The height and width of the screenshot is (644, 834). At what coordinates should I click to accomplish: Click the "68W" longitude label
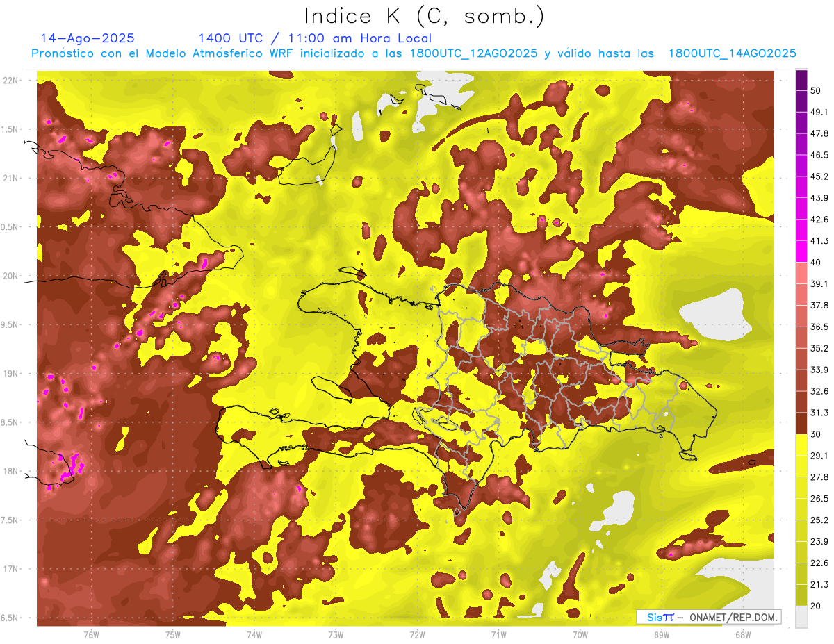[x=743, y=634]
